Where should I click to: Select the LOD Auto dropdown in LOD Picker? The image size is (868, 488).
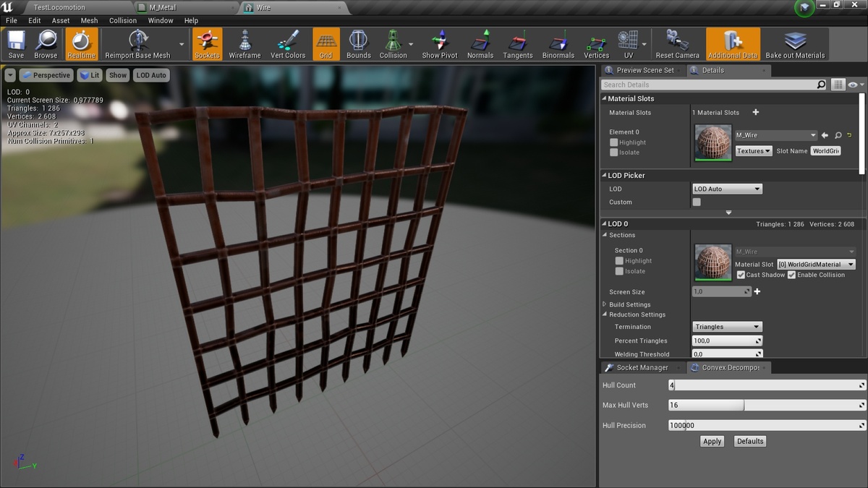[727, 189]
